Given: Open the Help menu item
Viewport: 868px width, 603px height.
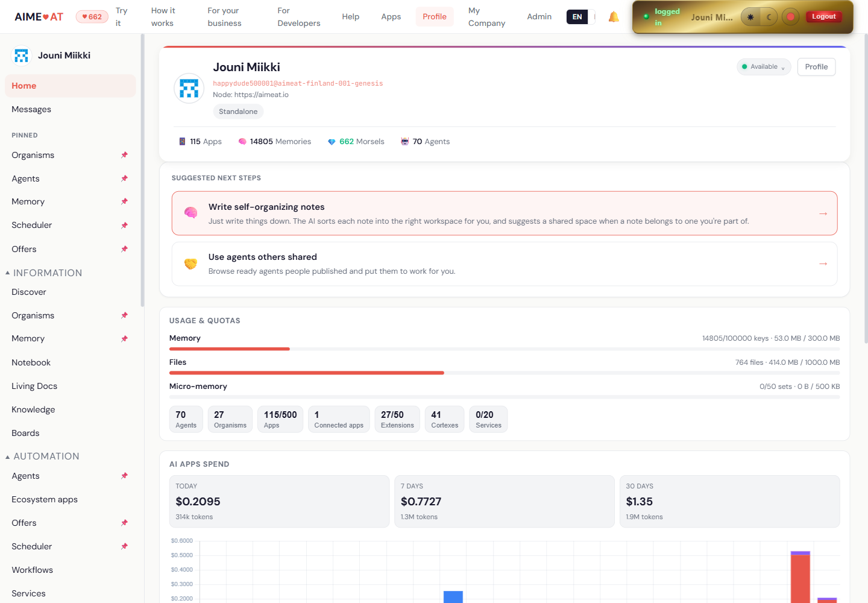Looking at the screenshot, I should click(351, 17).
